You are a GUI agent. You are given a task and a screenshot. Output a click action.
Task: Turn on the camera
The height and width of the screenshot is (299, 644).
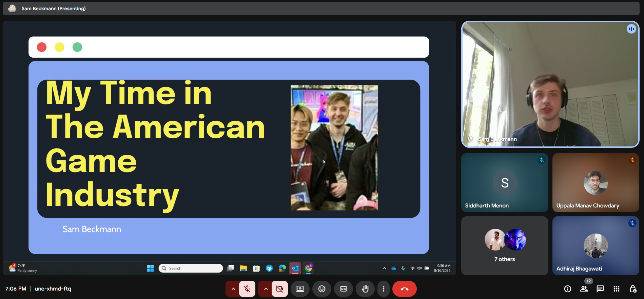[280, 289]
